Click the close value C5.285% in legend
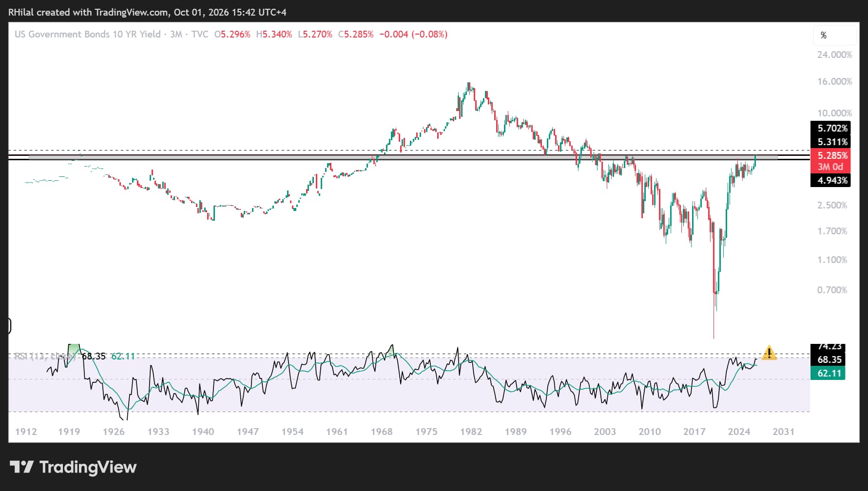This screenshot has height=491, width=868. pyautogui.click(x=356, y=34)
